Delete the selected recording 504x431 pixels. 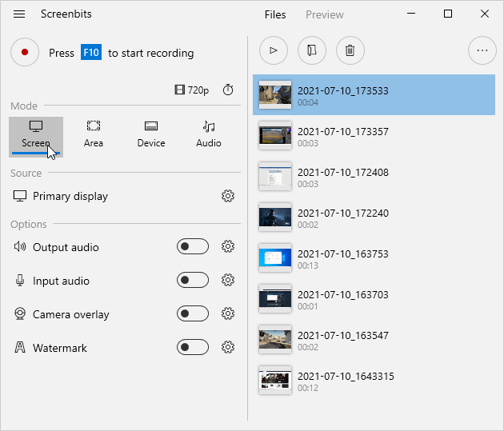[x=350, y=50]
